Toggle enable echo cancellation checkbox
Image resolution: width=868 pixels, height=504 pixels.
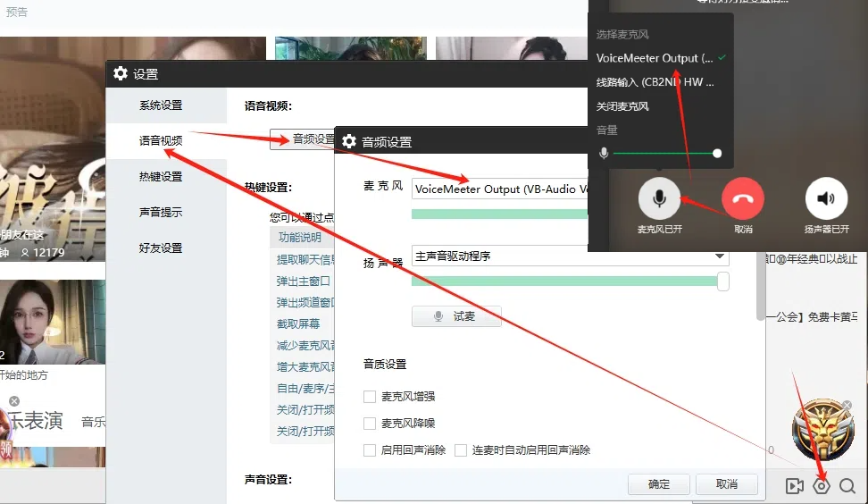point(369,449)
